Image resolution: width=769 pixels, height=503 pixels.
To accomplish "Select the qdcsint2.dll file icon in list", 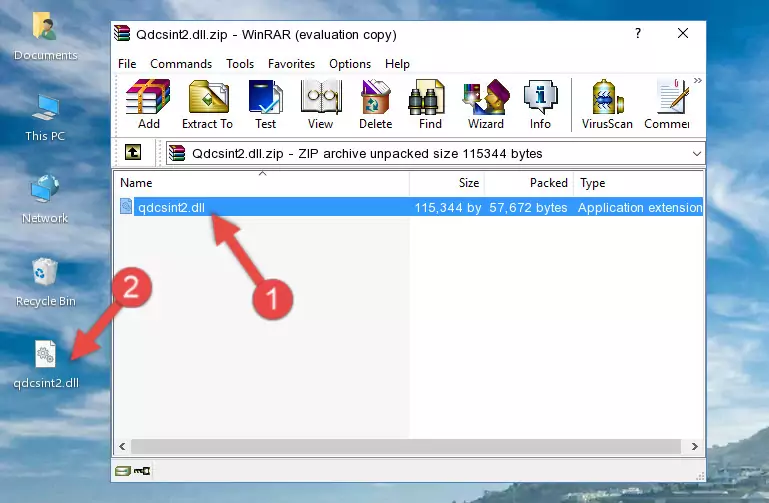I will tap(126, 206).
